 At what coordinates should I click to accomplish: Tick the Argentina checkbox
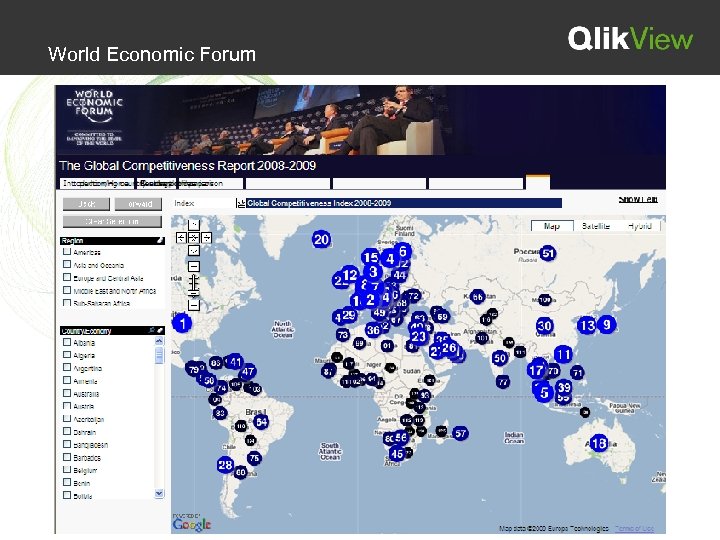coord(67,368)
